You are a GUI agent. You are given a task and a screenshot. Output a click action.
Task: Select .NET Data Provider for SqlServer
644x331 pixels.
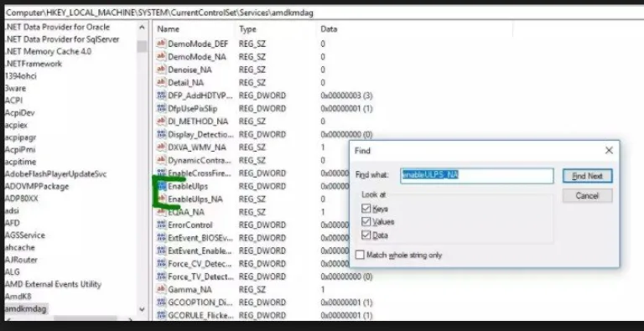[x=62, y=39]
